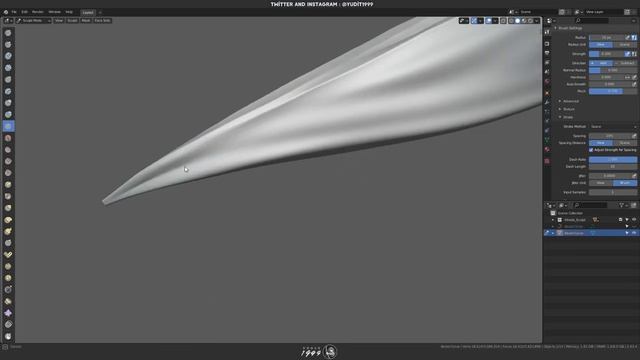Image resolution: width=640 pixels, height=360 pixels.
Task: Click the Radius value field
Action: [606, 38]
